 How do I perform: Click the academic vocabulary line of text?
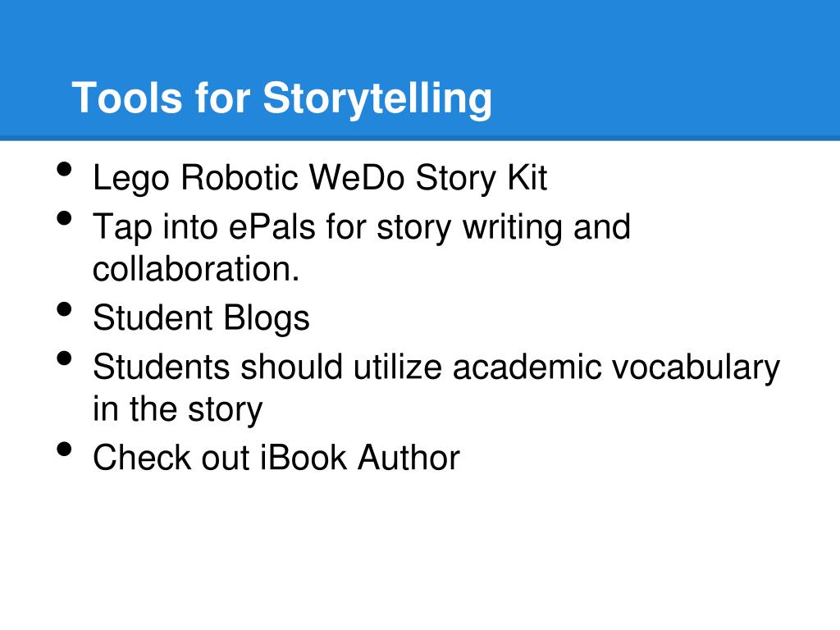(x=436, y=368)
